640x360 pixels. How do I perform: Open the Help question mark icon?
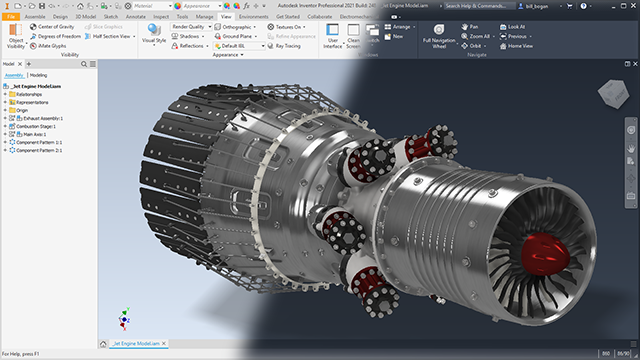[x=584, y=6]
